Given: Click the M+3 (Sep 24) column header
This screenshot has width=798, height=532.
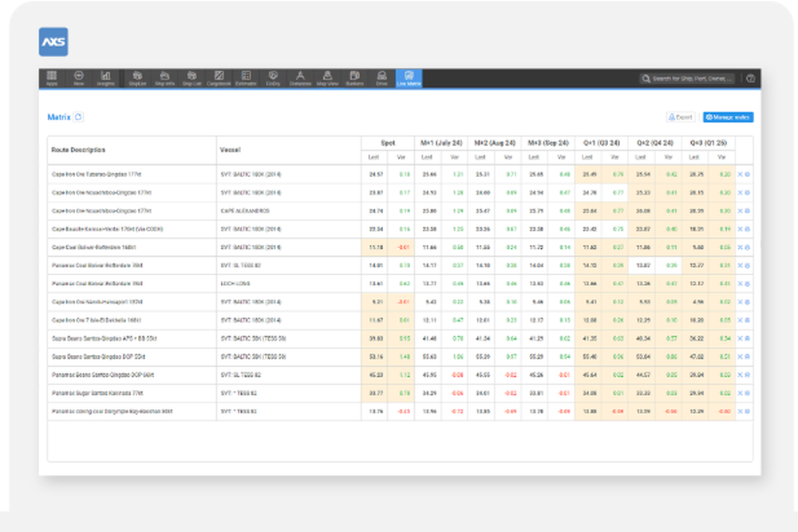Looking at the screenshot, I should pyautogui.click(x=548, y=143).
